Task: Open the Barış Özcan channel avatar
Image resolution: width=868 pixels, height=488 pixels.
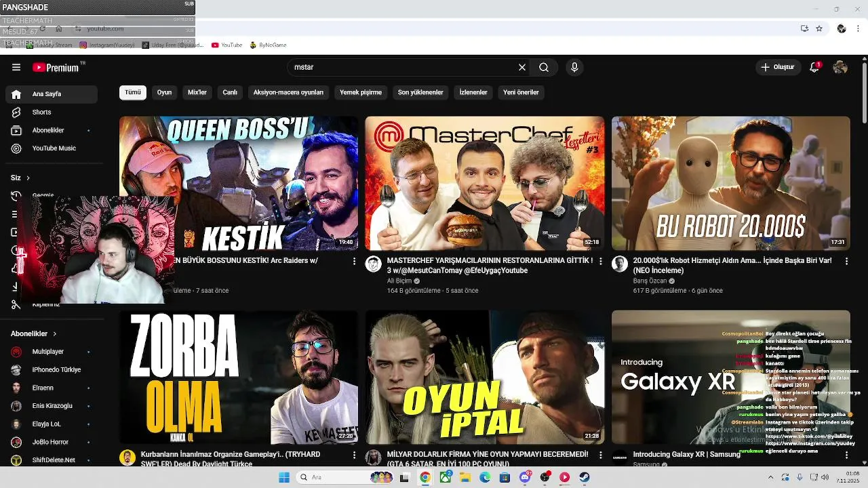Action: click(620, 264)
